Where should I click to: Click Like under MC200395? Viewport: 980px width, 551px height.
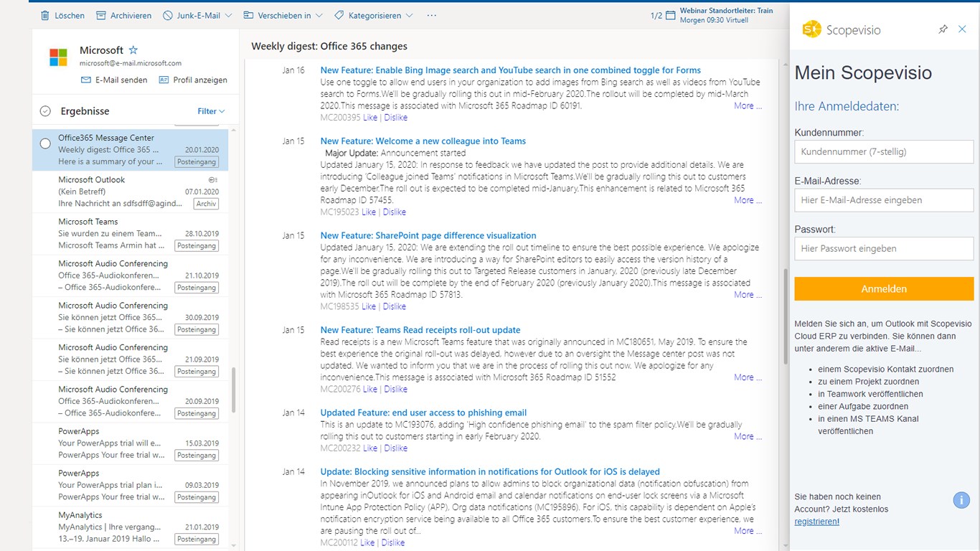[x=370, y=118]
